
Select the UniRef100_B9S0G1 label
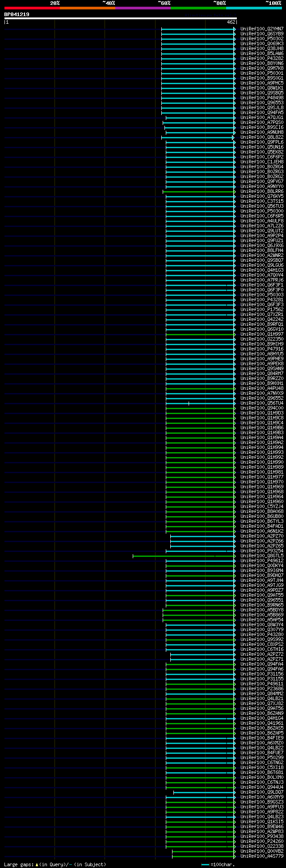pyautogui.click(x=262, y=78)
